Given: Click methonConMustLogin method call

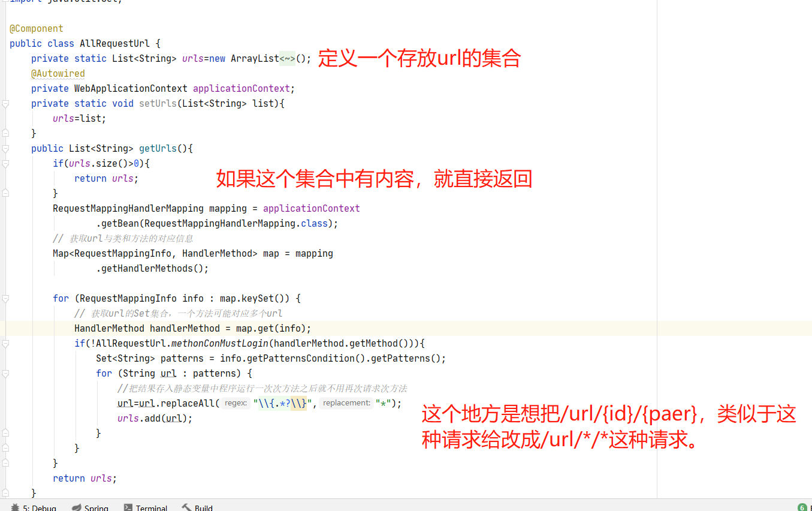Looking at the screenshot, I should pos(220,344).
